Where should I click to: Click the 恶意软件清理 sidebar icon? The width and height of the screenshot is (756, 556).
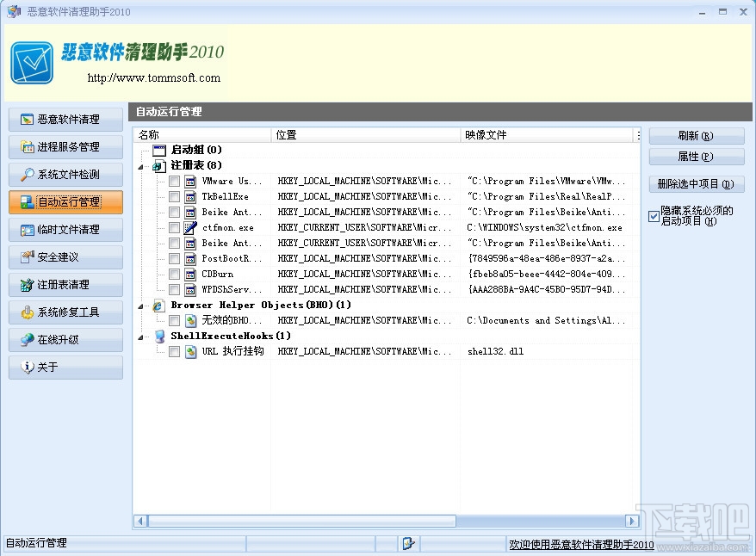pyautogui.click(x=27, y=119)
